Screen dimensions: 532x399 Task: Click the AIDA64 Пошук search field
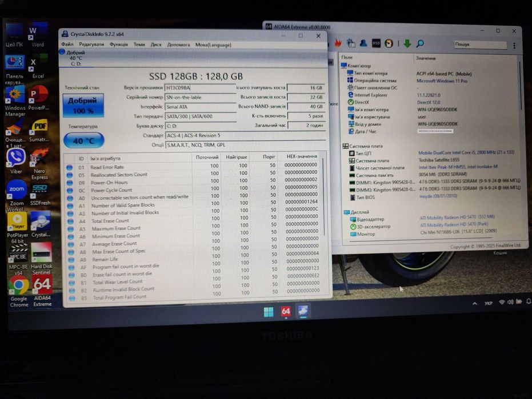[481, 45]
